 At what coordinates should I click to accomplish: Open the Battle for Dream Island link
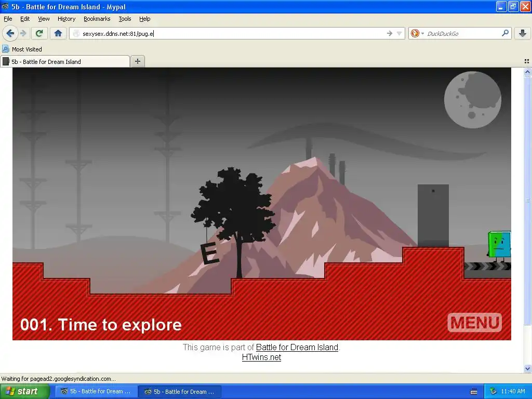297,347
